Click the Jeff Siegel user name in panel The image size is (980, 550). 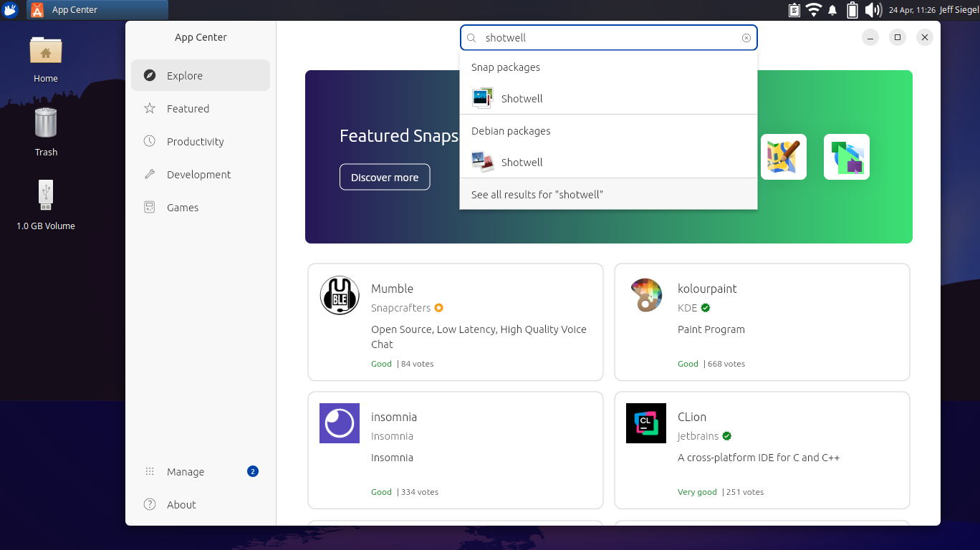point(959,10)
